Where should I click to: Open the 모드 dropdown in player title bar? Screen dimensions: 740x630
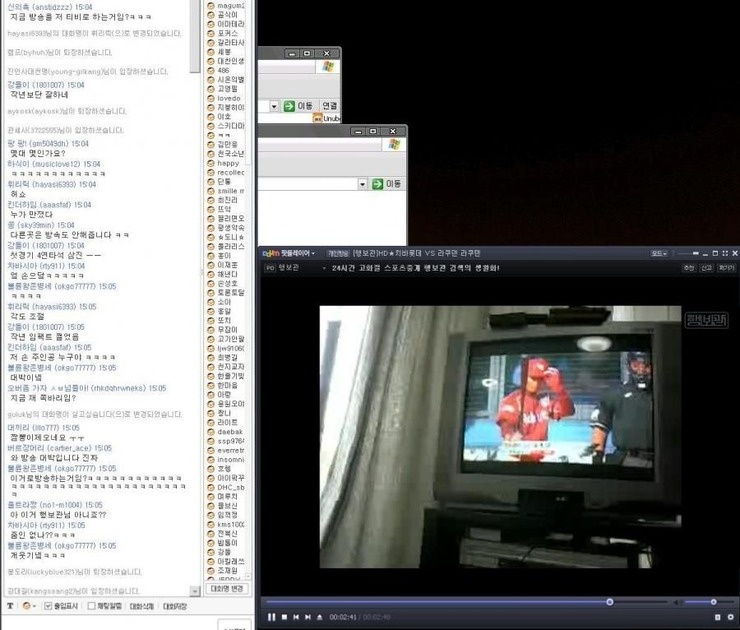[x=659, y=253]
